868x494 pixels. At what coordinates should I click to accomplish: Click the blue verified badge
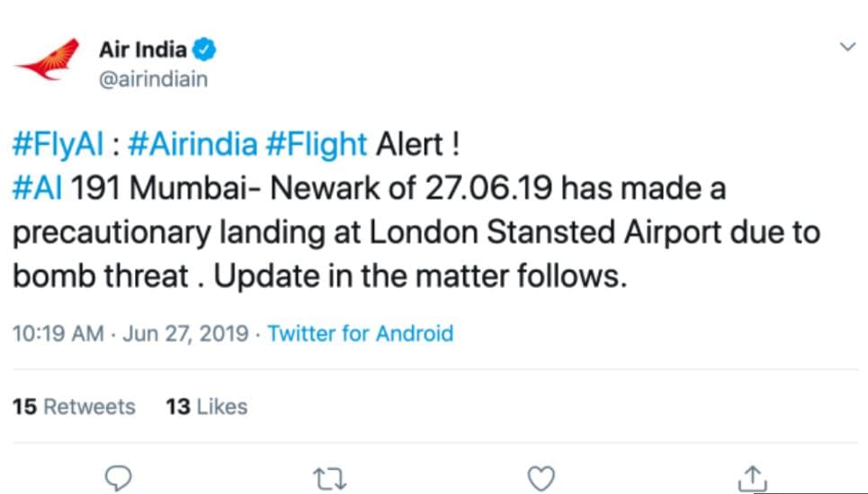coord(203,49)
